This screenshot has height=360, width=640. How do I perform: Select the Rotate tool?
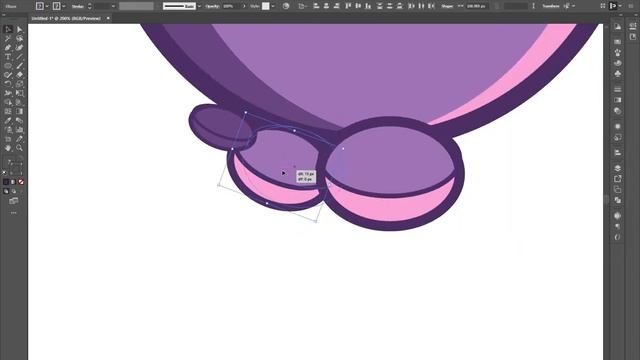point(8,84)
